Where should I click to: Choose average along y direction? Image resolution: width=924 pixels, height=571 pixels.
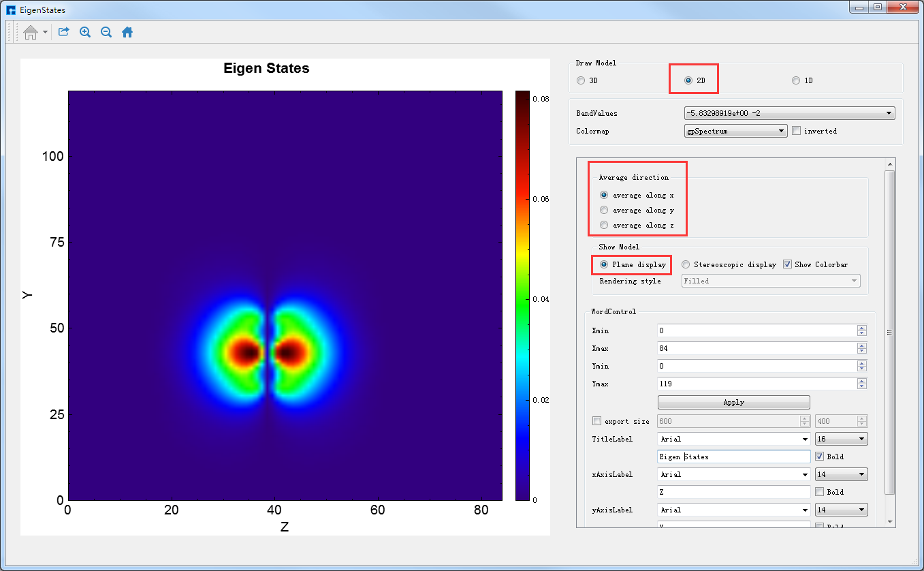(604, 211)
